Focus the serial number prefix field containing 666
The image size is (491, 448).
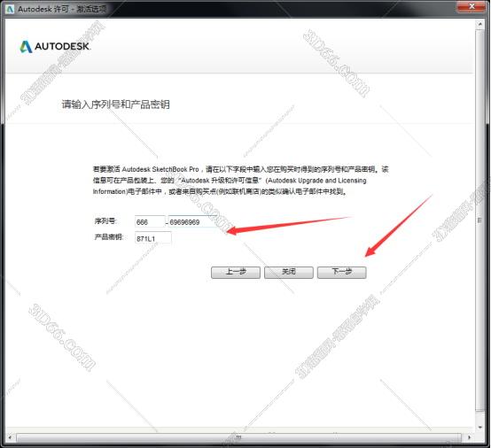[150, 222]
